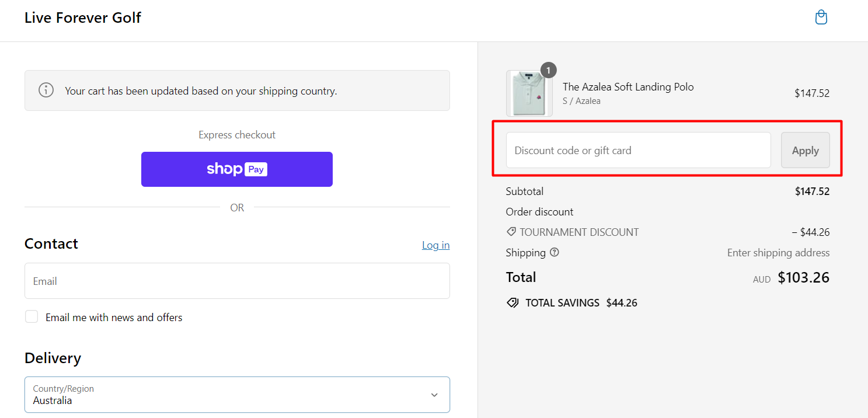This screenshot has width=868, height=418.
Task: Click the TOTAL SAVINGS $44.26 text
Action: point(581,303)
